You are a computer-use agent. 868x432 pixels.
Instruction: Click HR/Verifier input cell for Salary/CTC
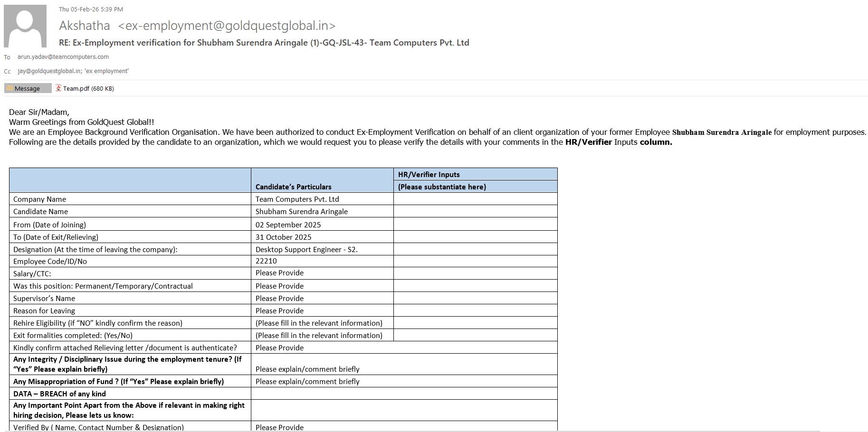click(475, 273)
